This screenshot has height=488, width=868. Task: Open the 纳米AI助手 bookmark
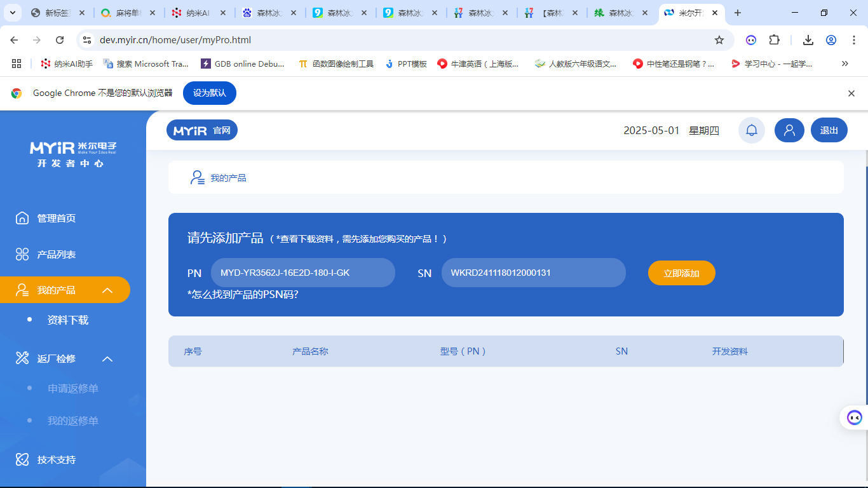tap(67, 64)
